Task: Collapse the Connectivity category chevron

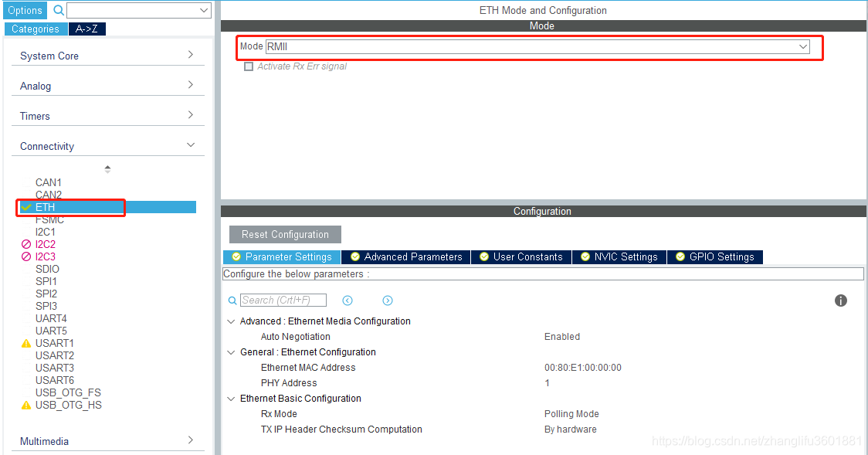Action: 191,145
